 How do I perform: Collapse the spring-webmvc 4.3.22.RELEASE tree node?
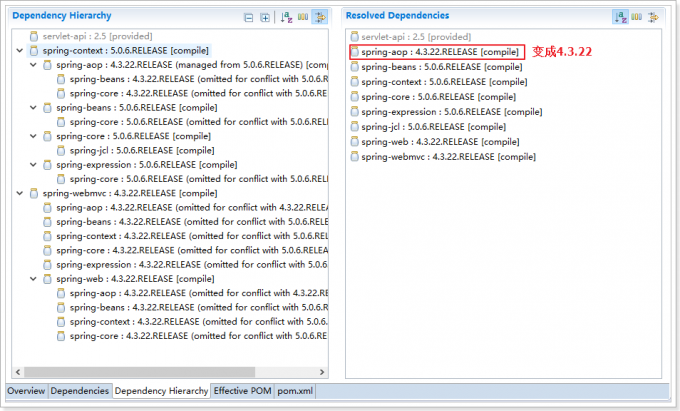click(x=21, y=193)
